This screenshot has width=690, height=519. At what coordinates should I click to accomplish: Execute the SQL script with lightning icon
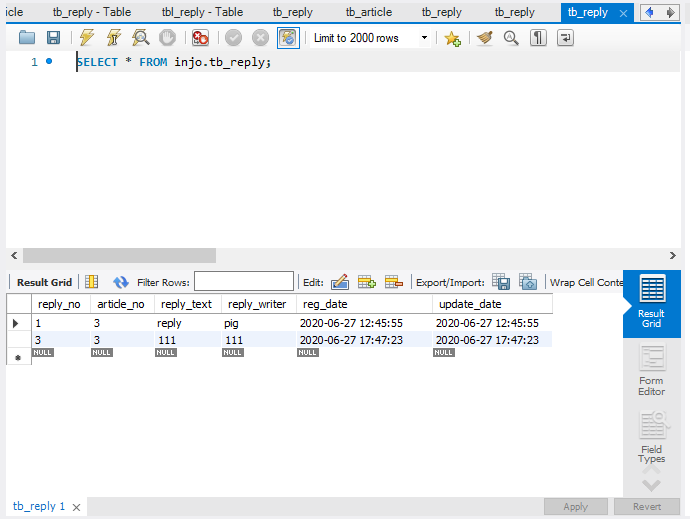coord(87,38)
